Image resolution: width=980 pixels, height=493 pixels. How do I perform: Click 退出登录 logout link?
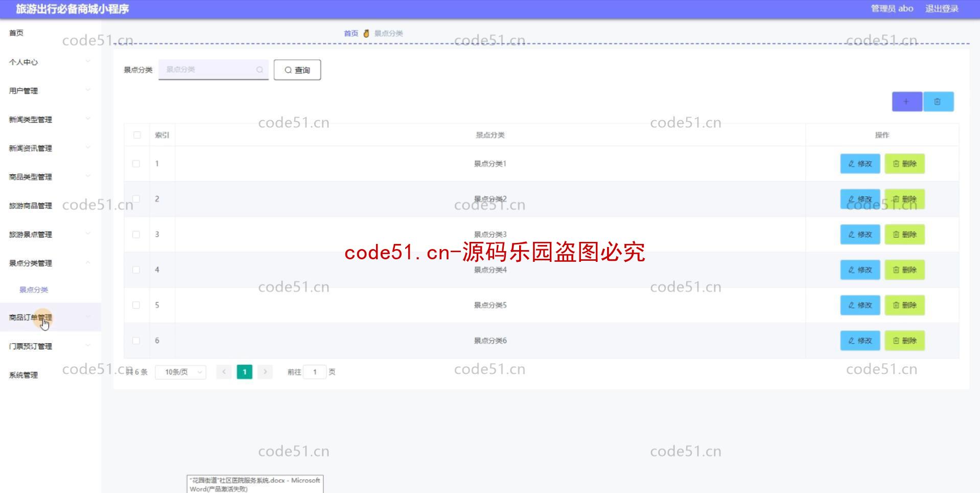942,9
